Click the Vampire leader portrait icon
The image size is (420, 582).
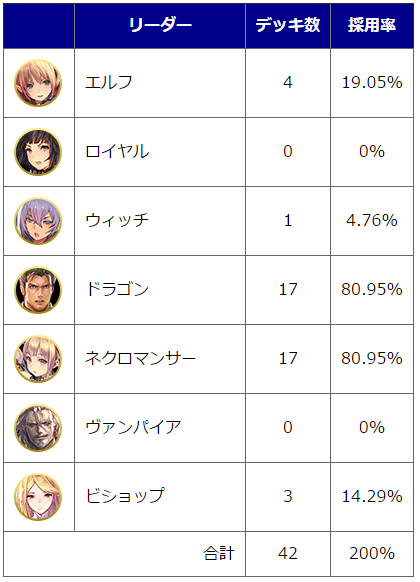click(x=38, y=428)
